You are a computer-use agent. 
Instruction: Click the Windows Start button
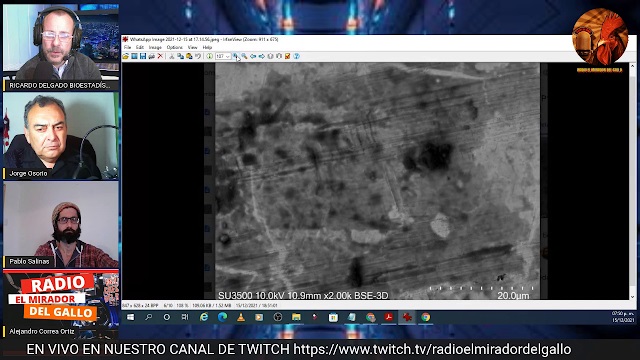tap(131, 317)
